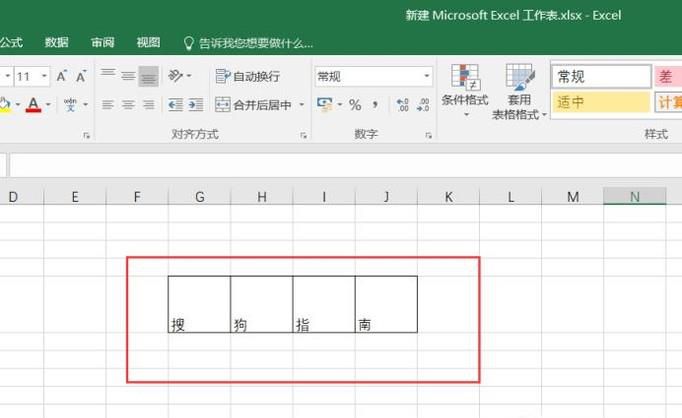
Task: Center cell text horizontally
Action: [x=128, y=105]
